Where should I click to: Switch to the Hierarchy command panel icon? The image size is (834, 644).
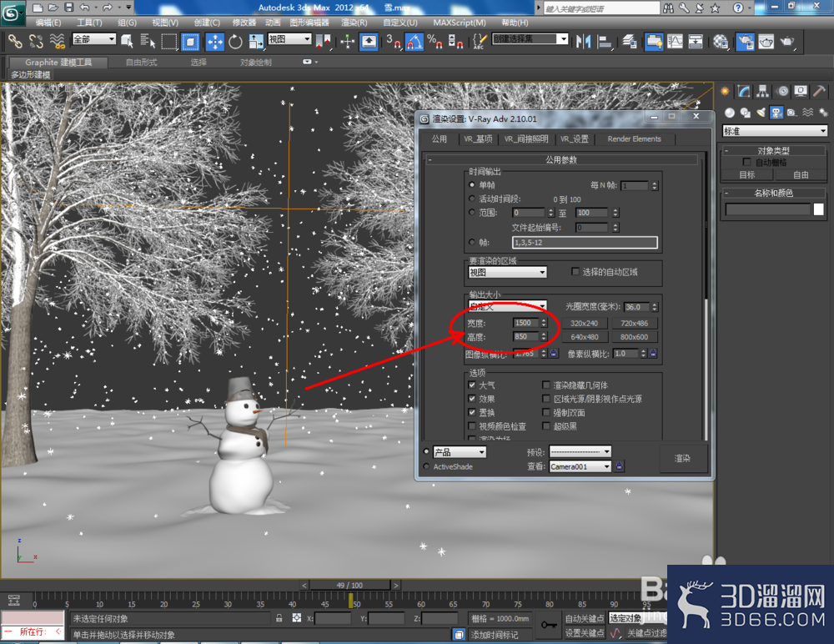click(763, 92)
